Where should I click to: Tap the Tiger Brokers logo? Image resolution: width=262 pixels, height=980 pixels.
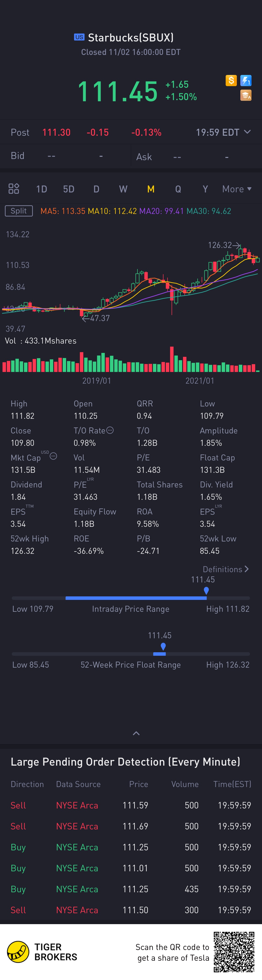click(18, 951)
